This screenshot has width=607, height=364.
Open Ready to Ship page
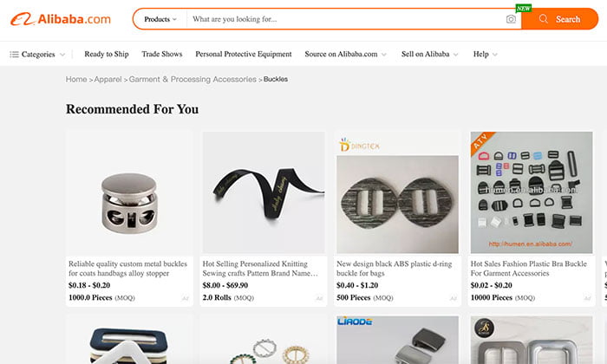[107, 54]
